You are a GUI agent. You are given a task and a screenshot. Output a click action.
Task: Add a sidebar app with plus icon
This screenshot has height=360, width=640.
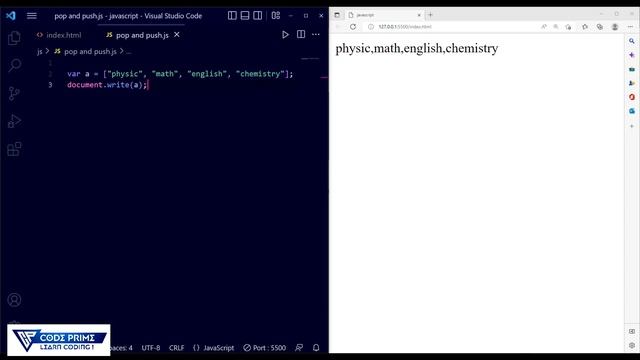631,126
